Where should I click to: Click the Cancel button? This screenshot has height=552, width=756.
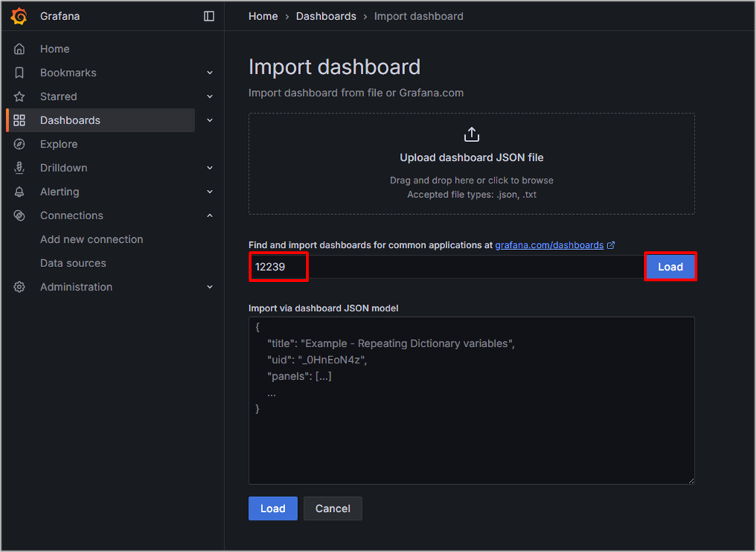(332, 508)
